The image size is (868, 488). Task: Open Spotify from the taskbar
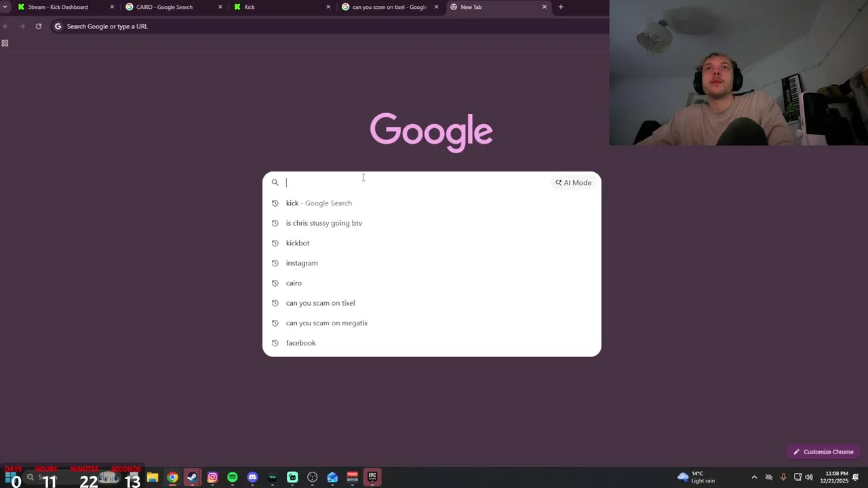pyautogui.click(x=233, y=477)
